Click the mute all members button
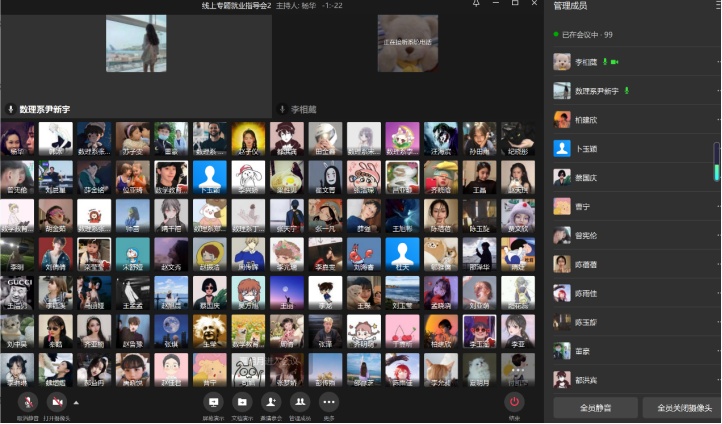 pos(595,408)
